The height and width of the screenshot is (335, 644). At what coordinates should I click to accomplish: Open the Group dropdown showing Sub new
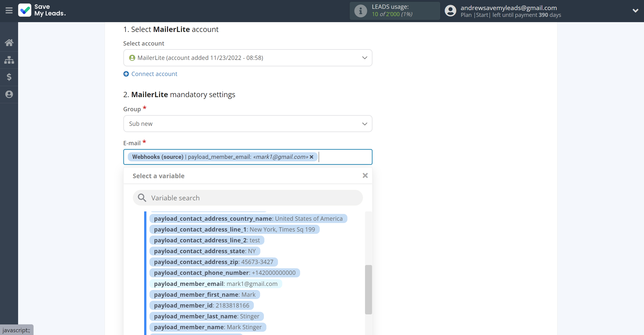(x=248, y=124)
